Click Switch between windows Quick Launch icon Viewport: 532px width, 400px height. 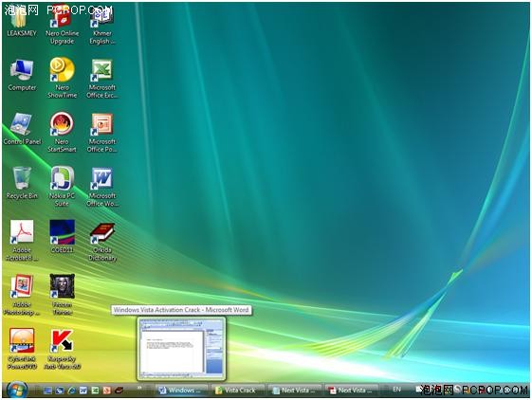[60, 391]
